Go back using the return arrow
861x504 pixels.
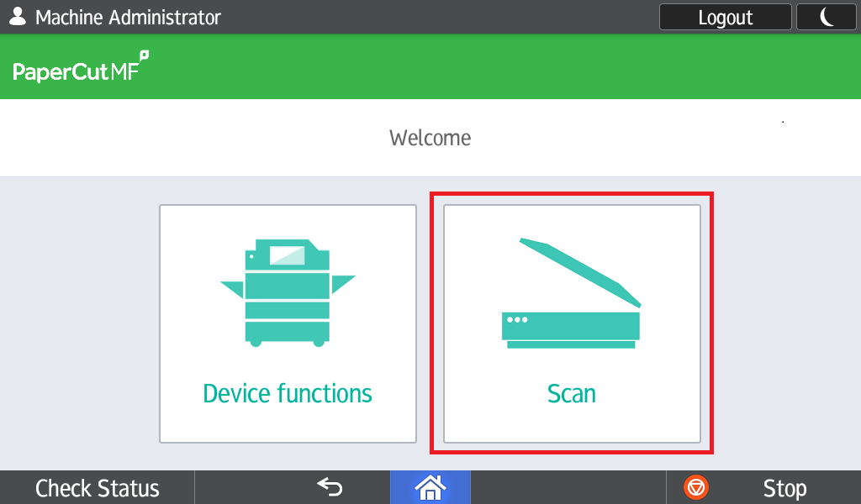pyautogui.click(x=330, y=487)
